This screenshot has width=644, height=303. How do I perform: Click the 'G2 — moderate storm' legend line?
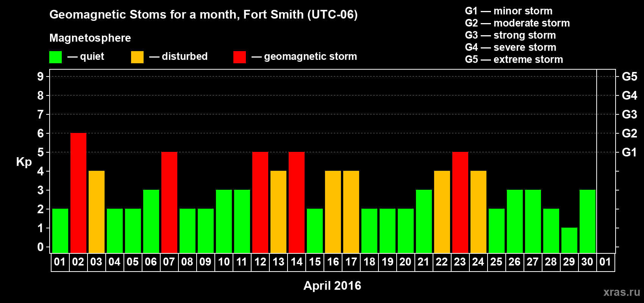click(x=517, y=23)
